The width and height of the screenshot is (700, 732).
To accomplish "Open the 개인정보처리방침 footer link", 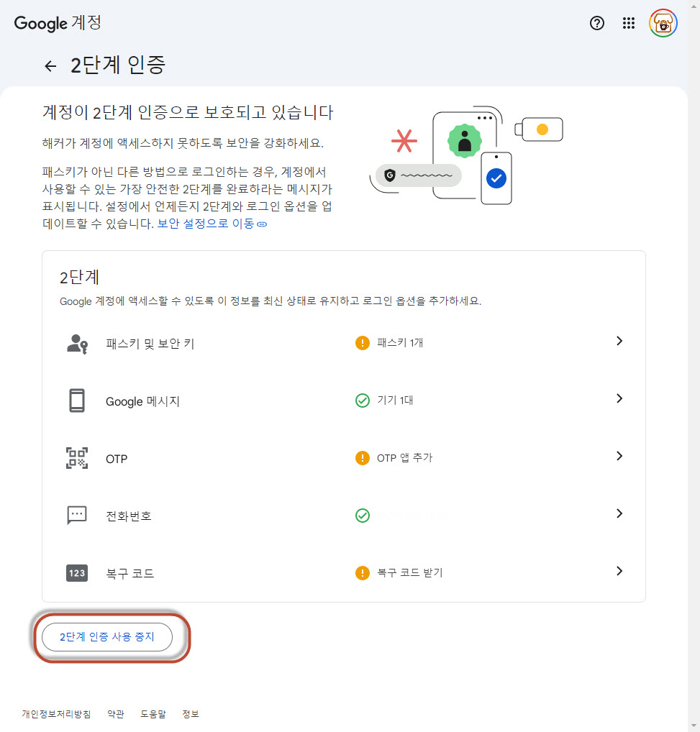I will 56,714.
